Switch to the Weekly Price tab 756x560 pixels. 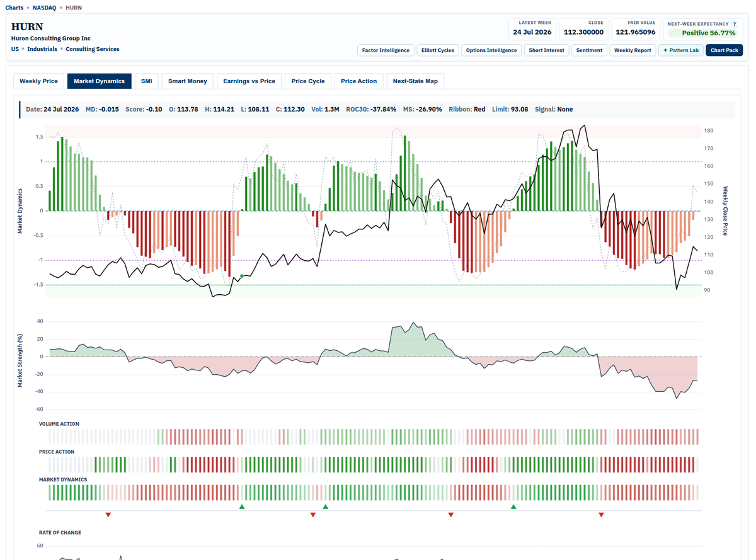tap(38, 81)
